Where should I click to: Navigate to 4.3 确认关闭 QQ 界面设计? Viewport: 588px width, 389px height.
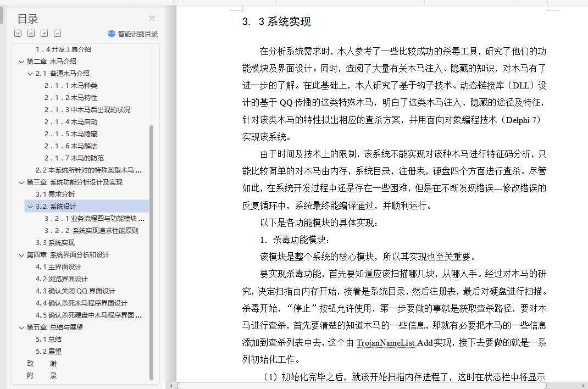[x=75, y=291]
